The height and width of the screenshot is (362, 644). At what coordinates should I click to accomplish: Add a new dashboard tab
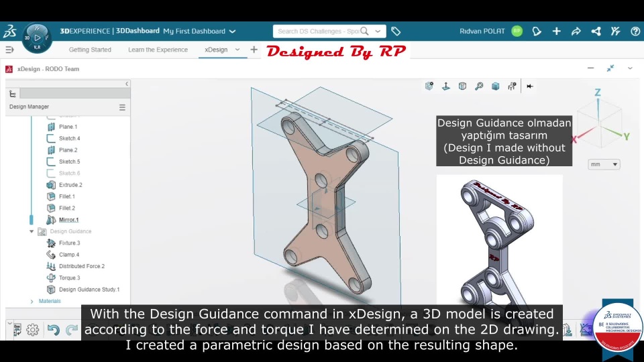(254, 50)
